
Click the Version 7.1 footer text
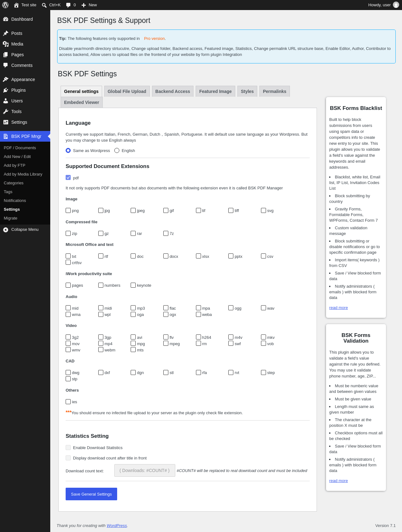385,526
